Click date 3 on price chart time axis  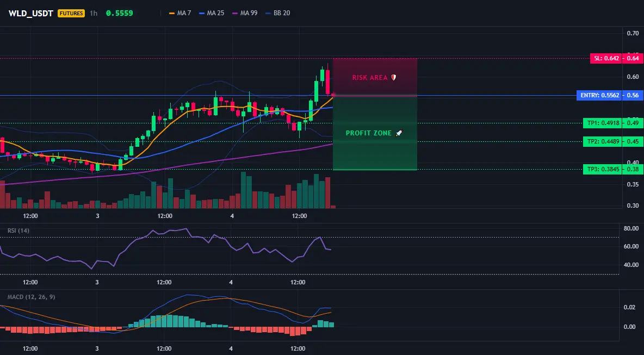click(97, 215)
